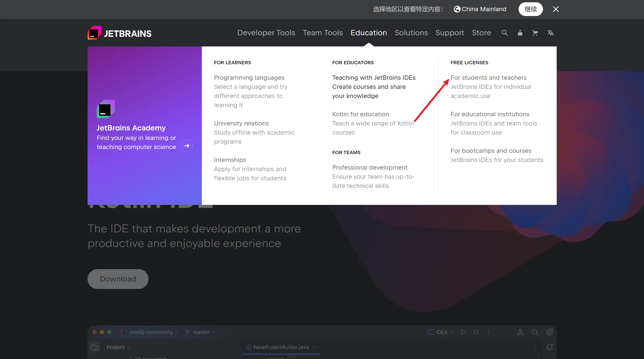Open For educational institutions link

[490, 114]
